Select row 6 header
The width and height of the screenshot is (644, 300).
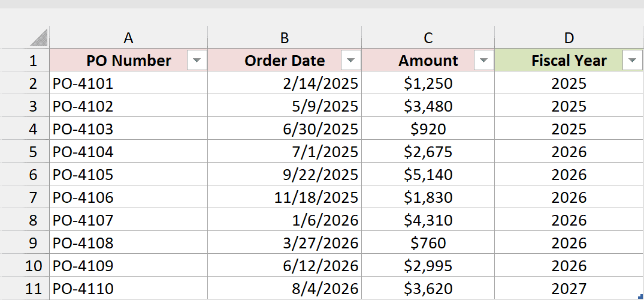coord(25,175)
